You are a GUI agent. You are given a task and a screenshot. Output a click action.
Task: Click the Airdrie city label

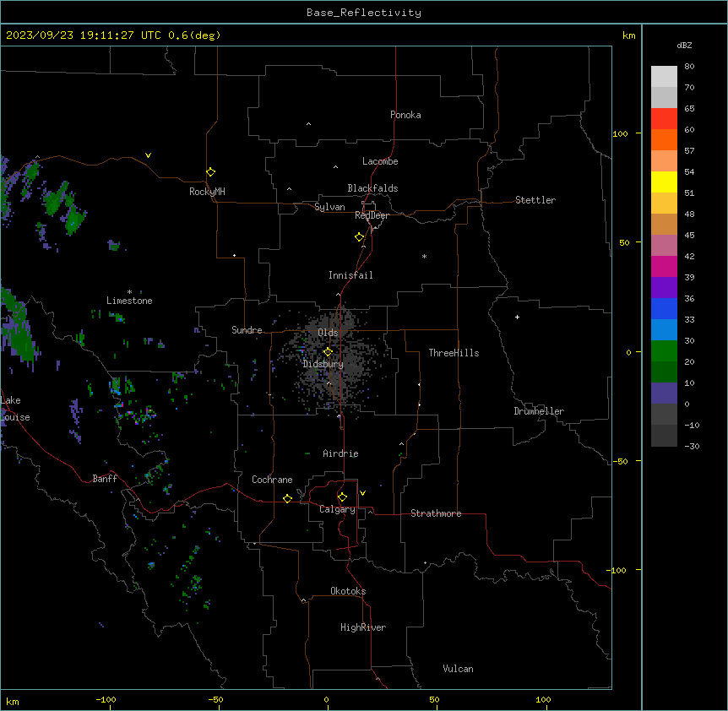coord(340,453)
